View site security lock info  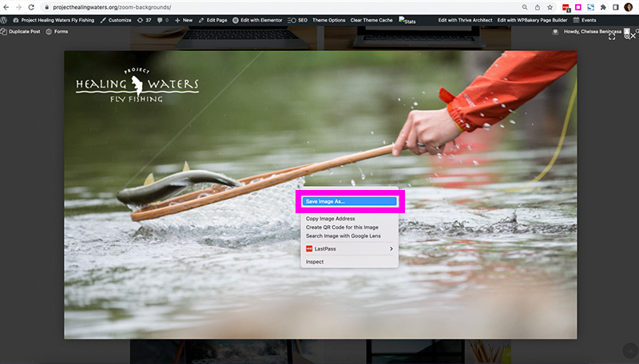pyautogui.click(x=46, y=7)
